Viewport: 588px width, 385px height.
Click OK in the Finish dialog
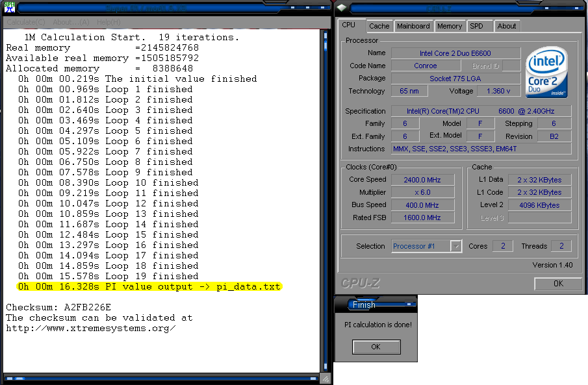(376, 347)
